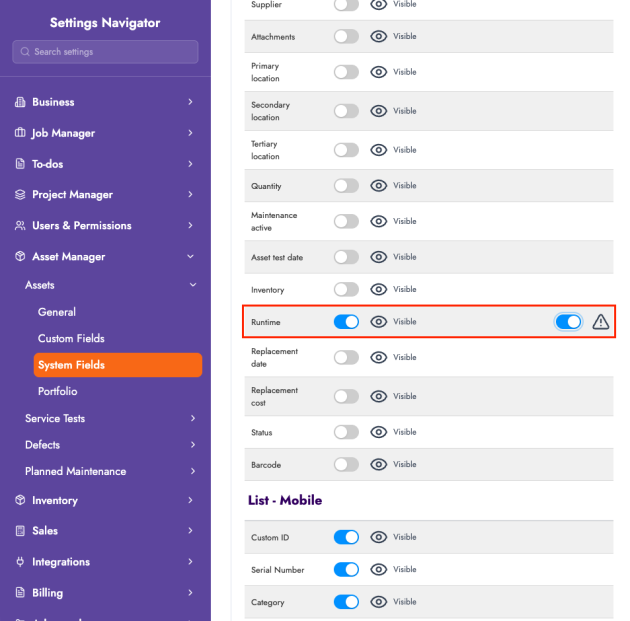Enable the Barcode field toggle
The height and width of the screenshot is (621, 630).
[x=346, y=465]
